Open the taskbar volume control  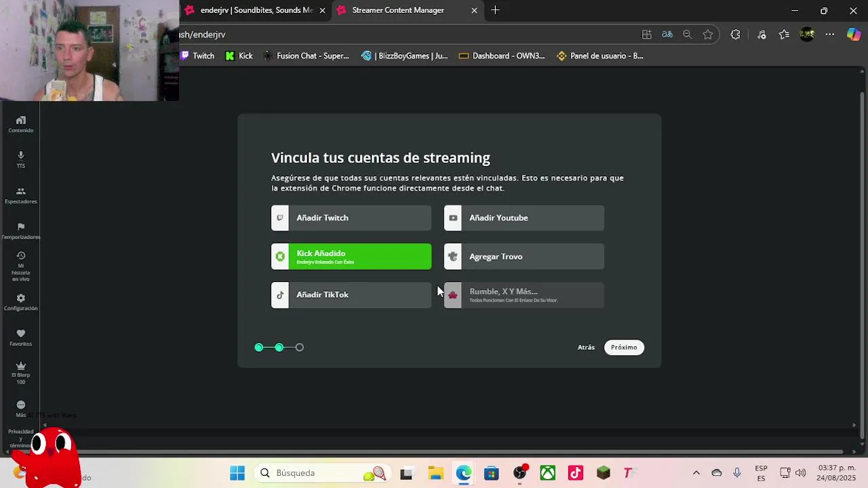pos(800,473)
